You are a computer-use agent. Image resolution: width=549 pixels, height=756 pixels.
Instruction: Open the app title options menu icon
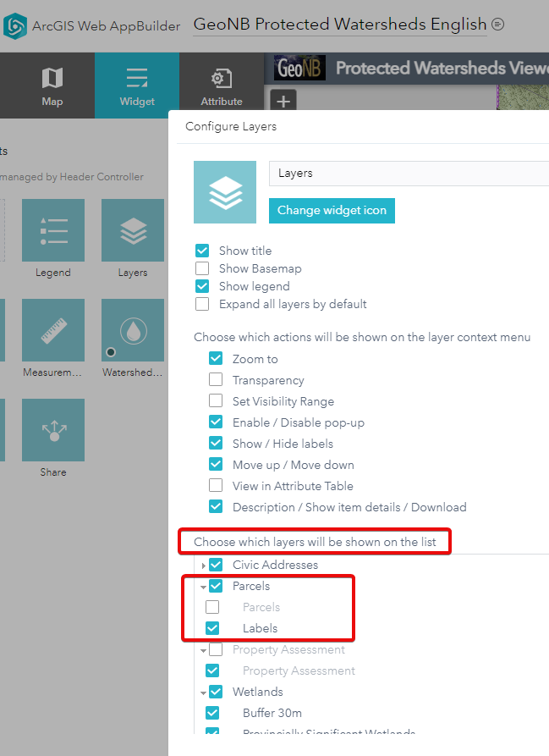498,24
